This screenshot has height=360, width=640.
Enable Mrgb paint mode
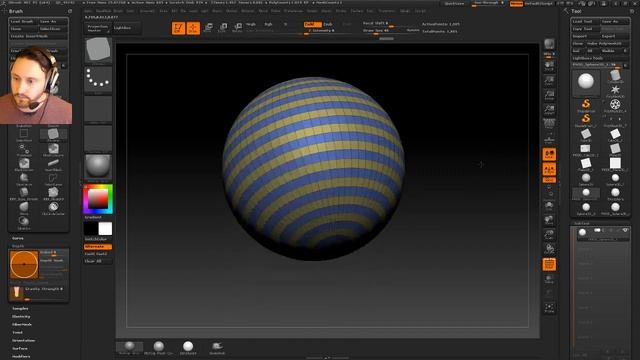[251, 24]
